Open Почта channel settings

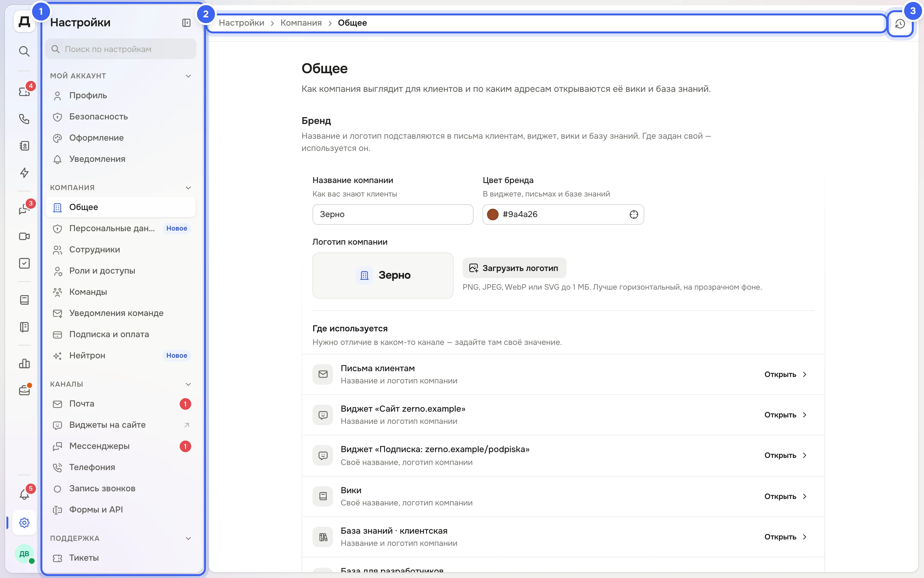[x=121, y=404]
